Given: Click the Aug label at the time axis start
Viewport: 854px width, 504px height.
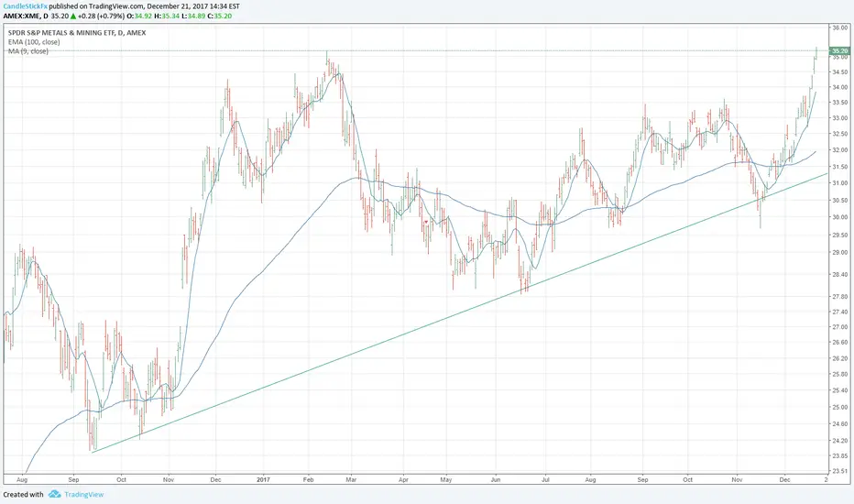Looking at the screenshot, I should (x=22, y=480).
